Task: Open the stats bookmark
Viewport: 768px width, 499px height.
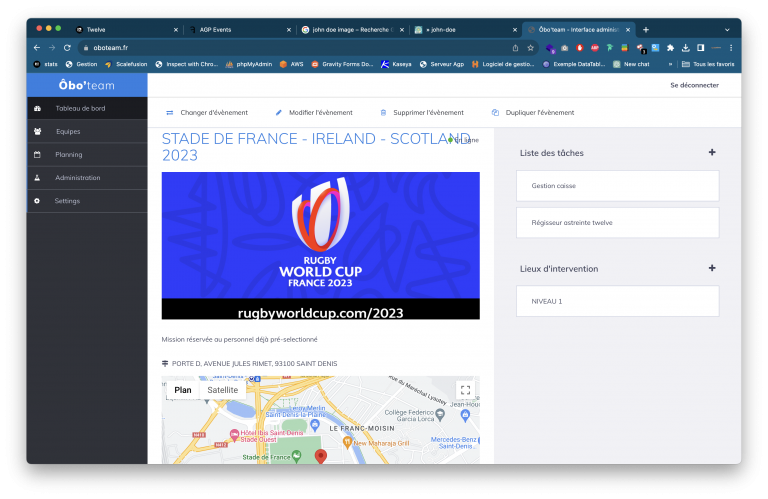Action: click(x=46, y=64)
